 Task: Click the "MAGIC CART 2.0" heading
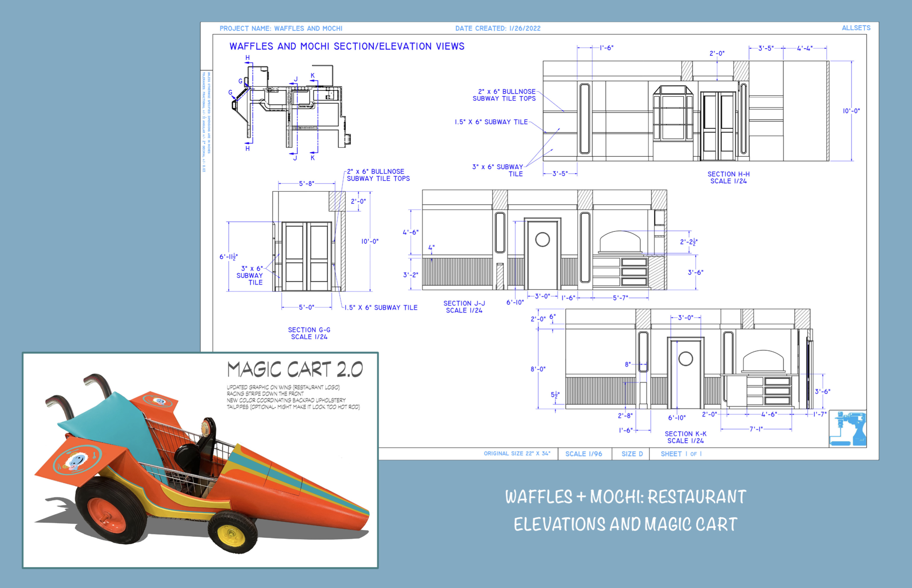click(x=295, y=369)
